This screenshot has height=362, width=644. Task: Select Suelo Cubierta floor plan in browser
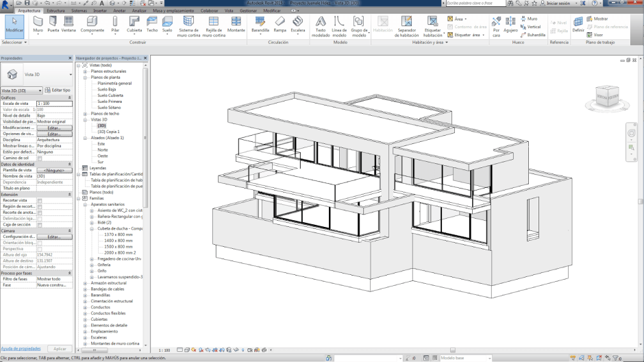pos(110,95)
